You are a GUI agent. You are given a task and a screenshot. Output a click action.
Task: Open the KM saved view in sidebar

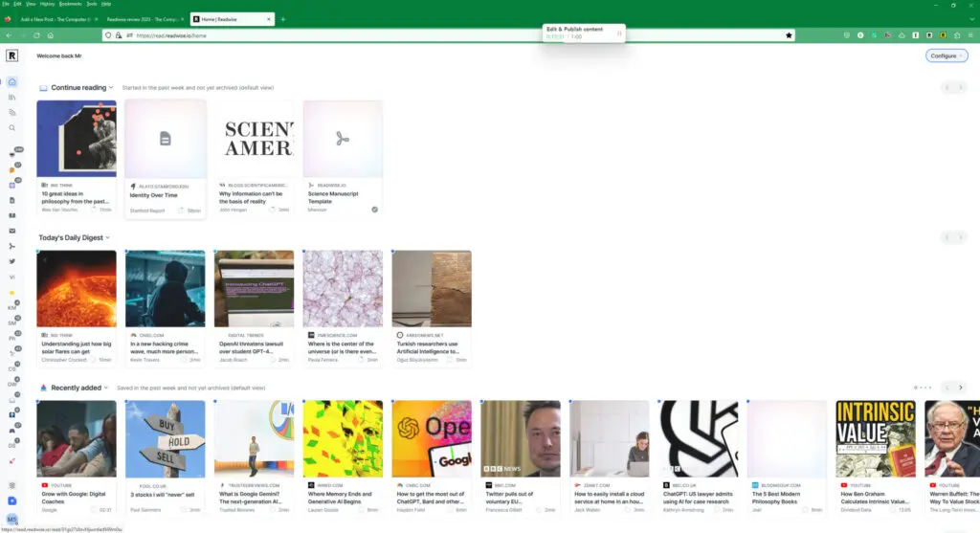pyautogui.click(x=11, y=307)
